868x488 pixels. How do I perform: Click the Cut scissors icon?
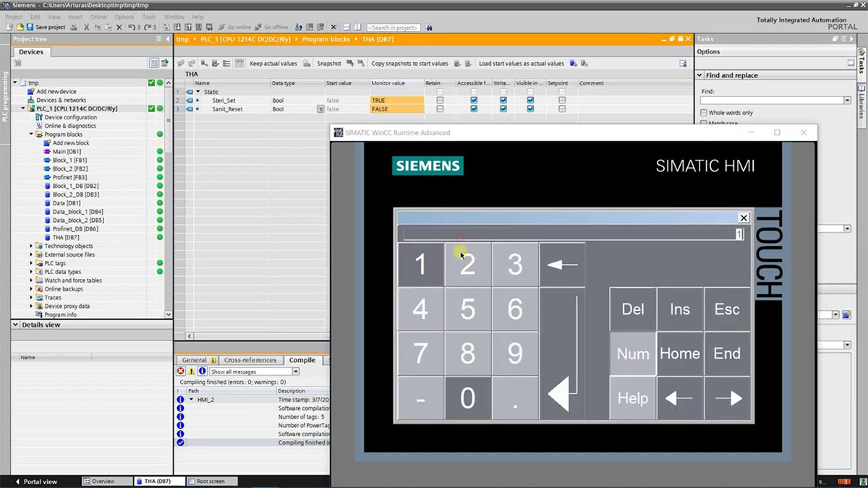tap(86, 27)
